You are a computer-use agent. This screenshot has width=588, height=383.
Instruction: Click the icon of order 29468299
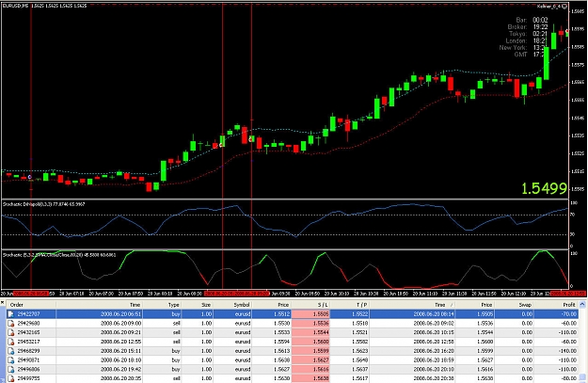point(10,351)
